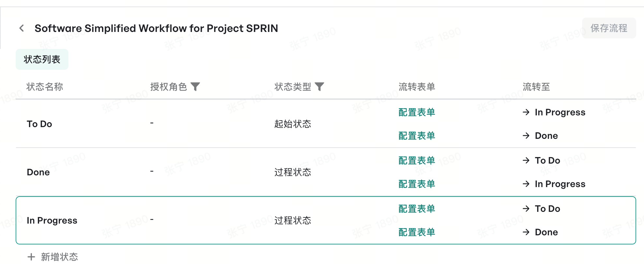Open 配置表单 for Done to To Do
The width and height of the screenshot is (644, 264).
point(417,160)
